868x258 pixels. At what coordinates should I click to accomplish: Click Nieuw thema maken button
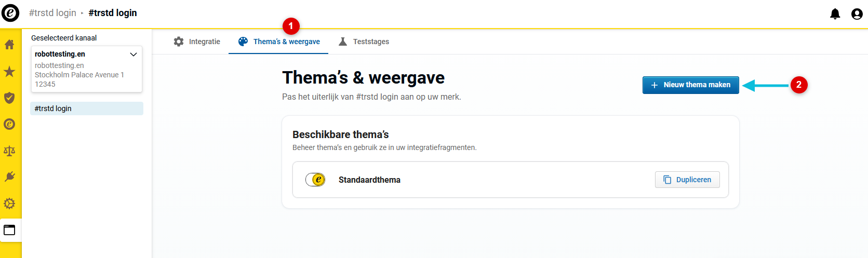[690, 85]
